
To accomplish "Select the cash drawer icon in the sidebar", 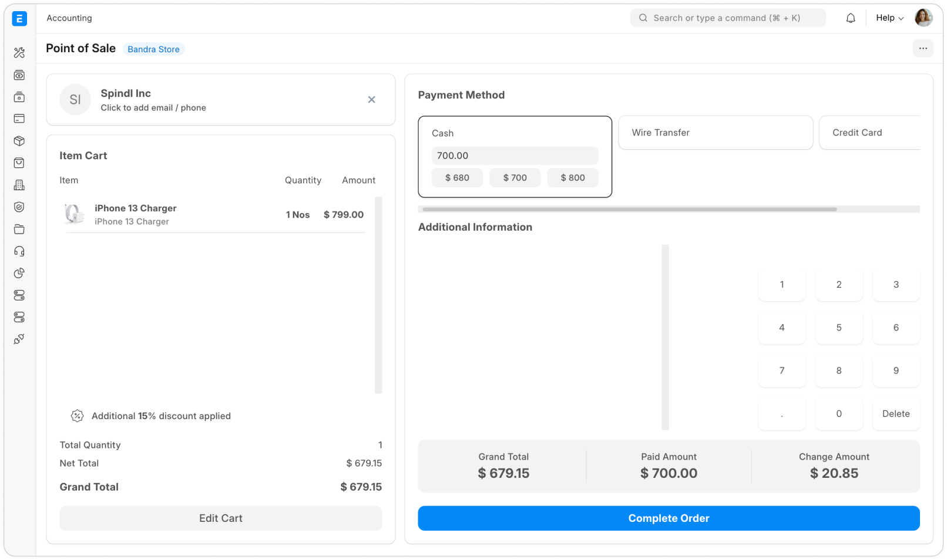I will tap(19, 97).
